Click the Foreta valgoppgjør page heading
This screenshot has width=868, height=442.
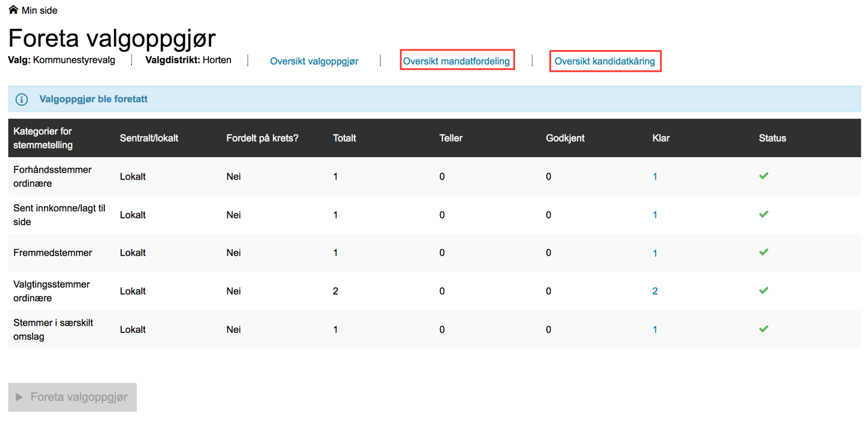point(112,39)
